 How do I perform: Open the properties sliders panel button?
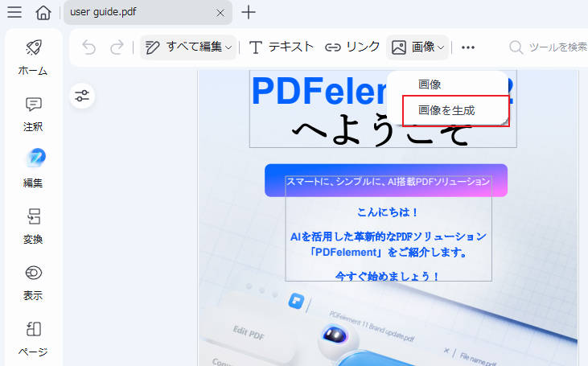pyautogui.click(x=82, y=96)
